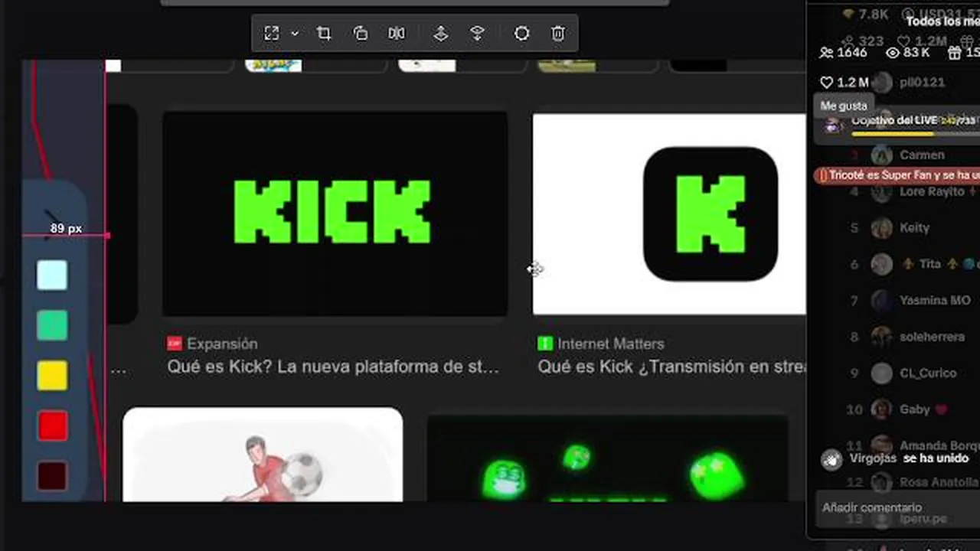Pick the dark maroon color swatch
This screenshot has width=980, height=551.
click(x=52, y=476)
